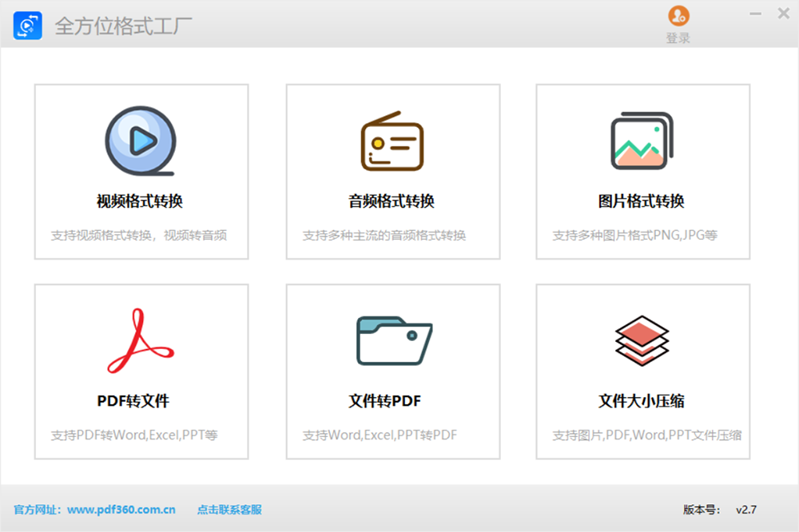
Task: Click the image format conversion picture icon
Action: (x=642, y=141)
